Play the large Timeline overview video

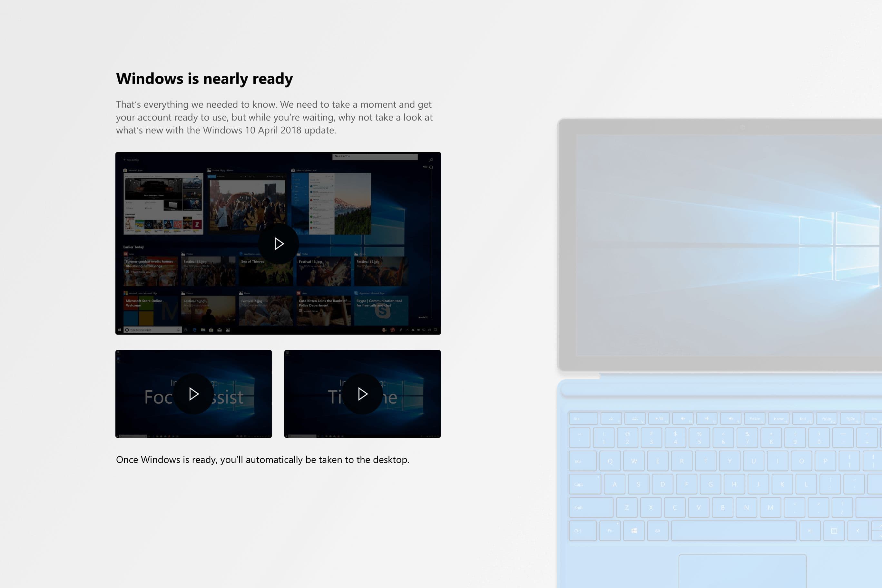[278, 244]
